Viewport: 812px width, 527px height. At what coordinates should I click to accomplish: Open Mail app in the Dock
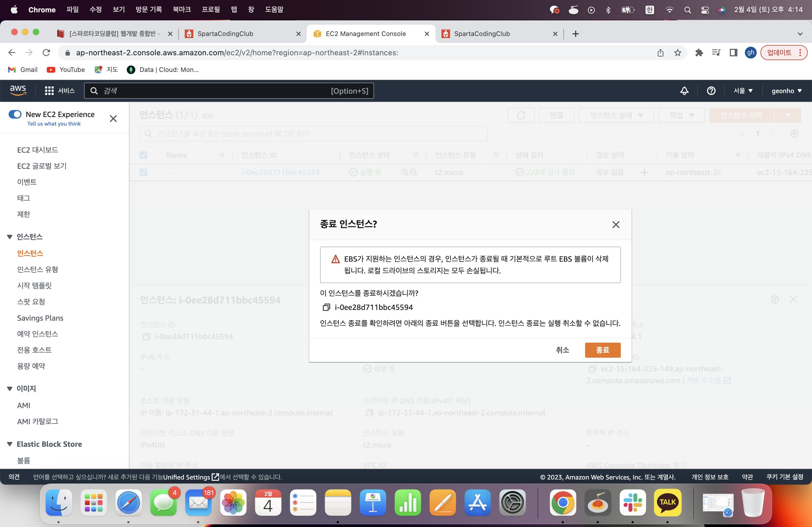coord(198,503)
